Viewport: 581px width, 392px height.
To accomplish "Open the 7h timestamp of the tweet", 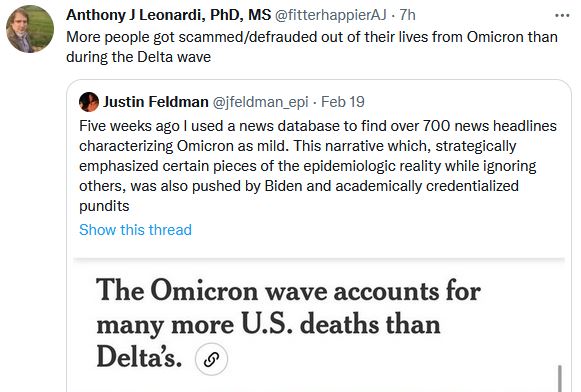I will point(407,15).
